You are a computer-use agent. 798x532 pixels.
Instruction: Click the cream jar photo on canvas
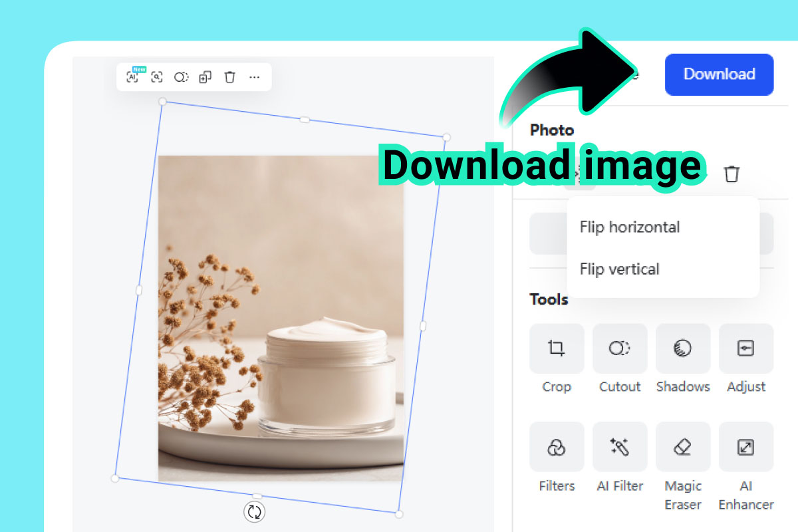click(x=281, y=318)
